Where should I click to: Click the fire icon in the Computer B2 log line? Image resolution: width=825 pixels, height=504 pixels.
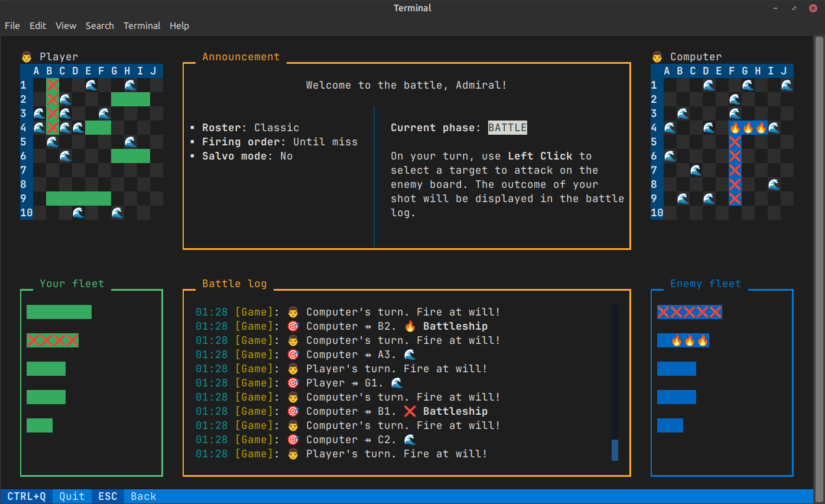click(x=410, y=326)
